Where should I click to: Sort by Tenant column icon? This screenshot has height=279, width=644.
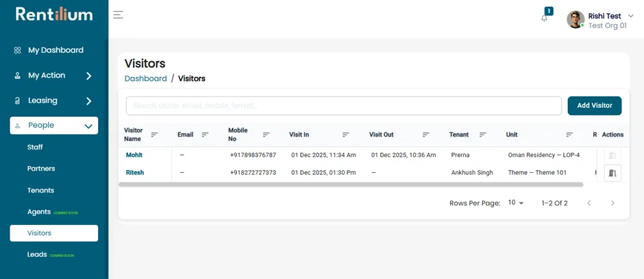483,134
